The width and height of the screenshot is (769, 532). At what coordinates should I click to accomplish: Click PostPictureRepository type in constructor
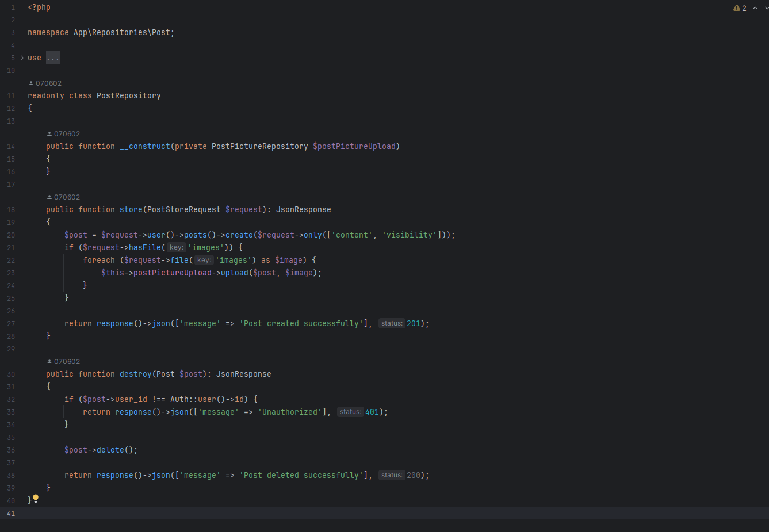pyautogui.click(x=259, y=147)
